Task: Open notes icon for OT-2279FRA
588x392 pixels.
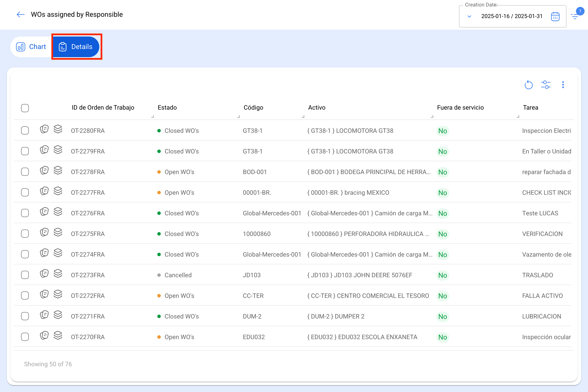Action: (x=44, y=150)
